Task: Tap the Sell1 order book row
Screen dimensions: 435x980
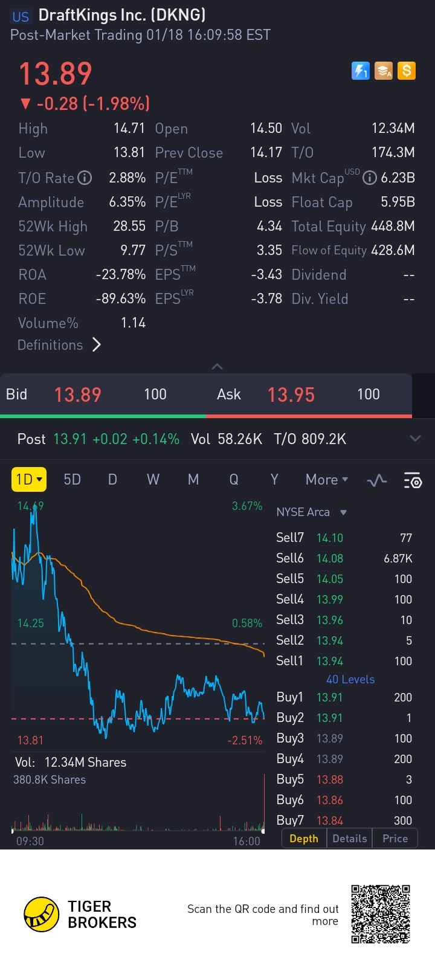Action: click(344, 661)
